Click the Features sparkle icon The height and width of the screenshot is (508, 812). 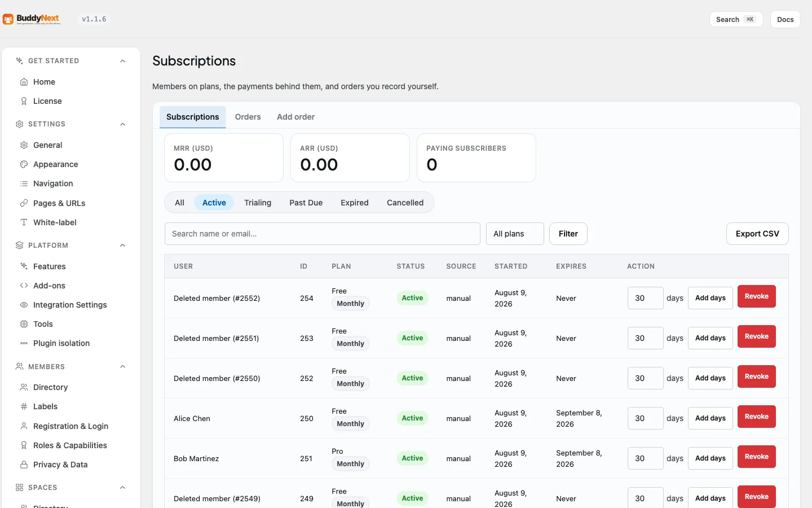click(24, 266)
